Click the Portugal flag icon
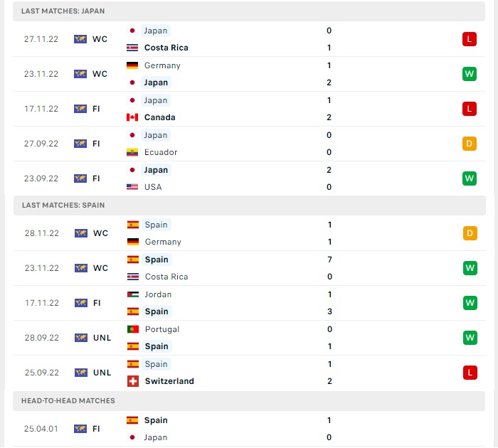The height and width of the screenshot is (448, 498). click(x=133, y=329)
